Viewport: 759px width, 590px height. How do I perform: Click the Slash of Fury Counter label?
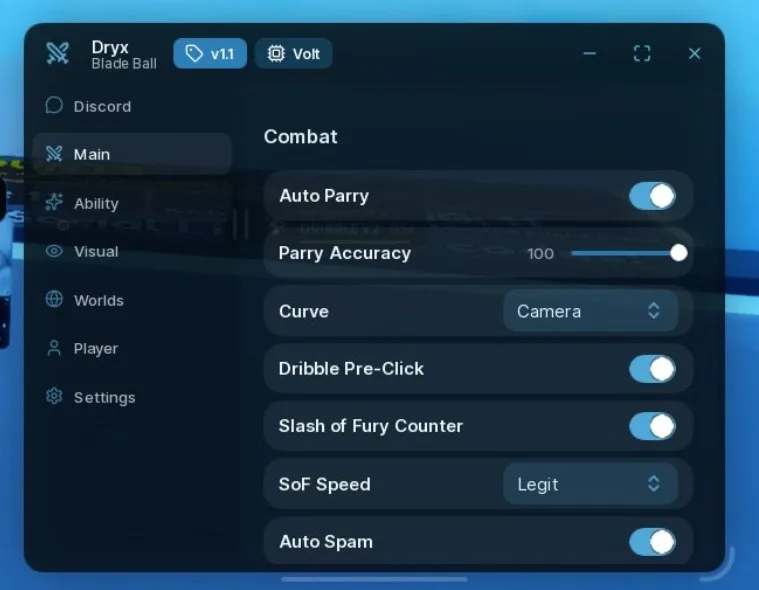371,426
